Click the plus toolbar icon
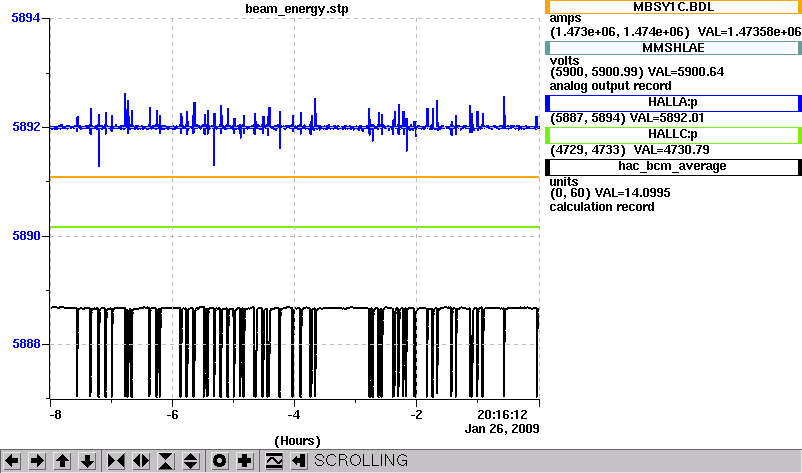802x473 pixels. tap(244, 461)
